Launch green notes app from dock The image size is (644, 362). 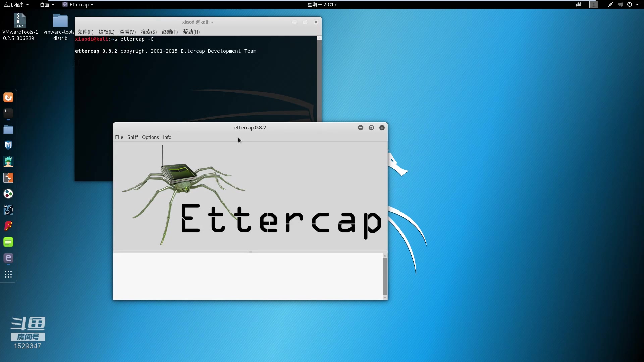[x=8, y=242]
